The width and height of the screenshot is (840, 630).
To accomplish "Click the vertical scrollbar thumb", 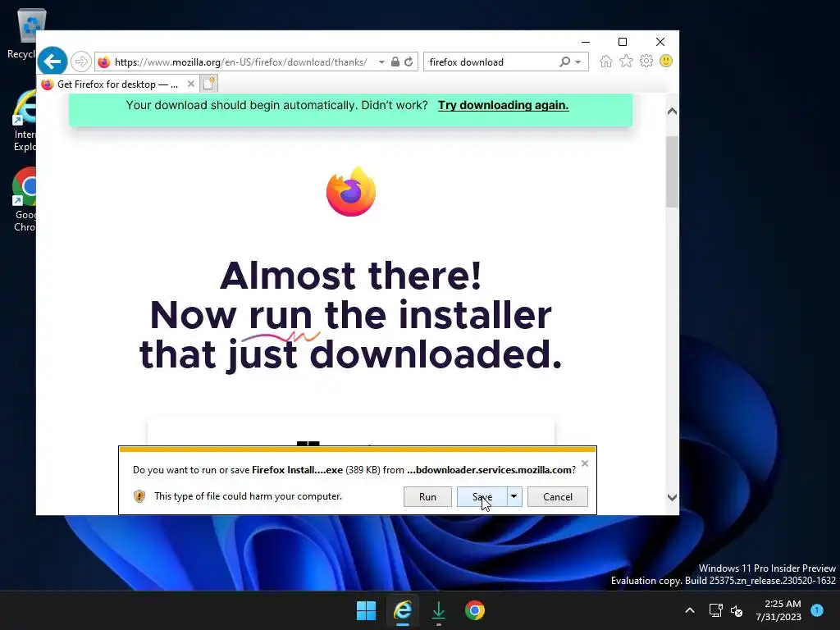I will click(x=672, y=171).
